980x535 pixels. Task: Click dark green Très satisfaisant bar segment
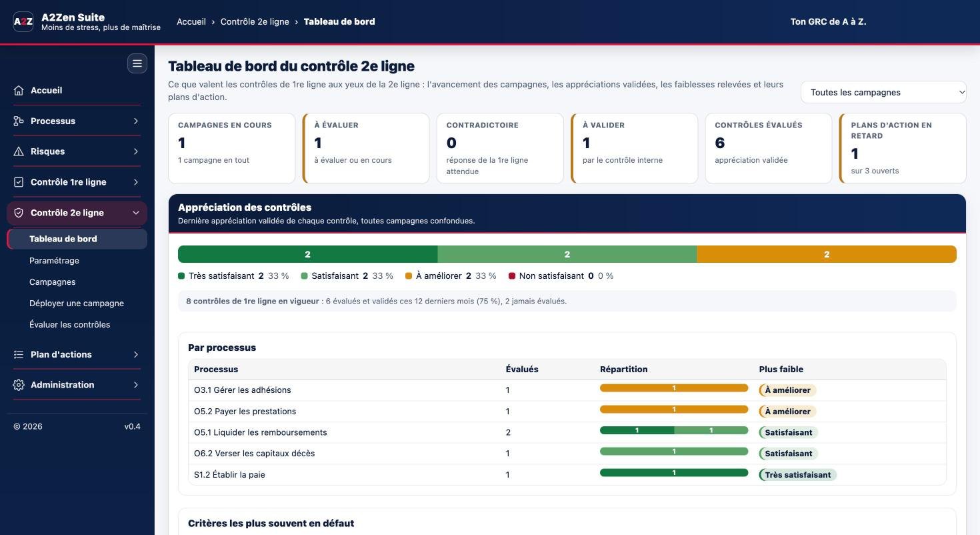coord(307,254)
